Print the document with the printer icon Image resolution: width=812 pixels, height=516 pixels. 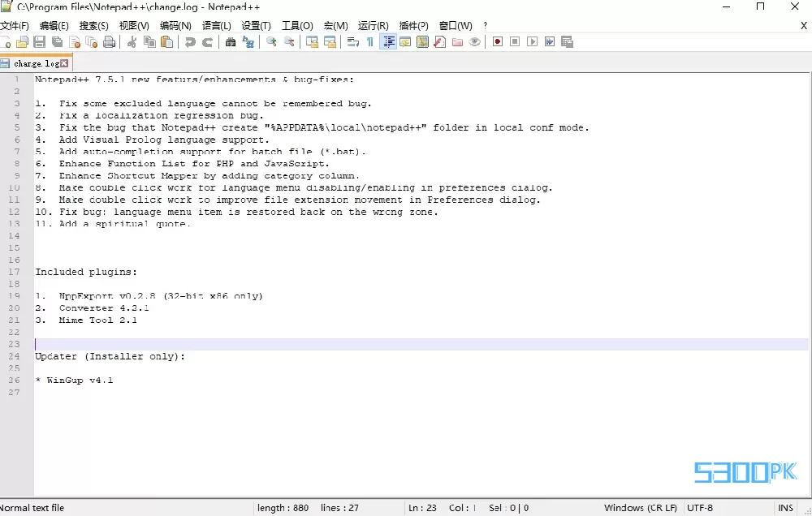click(110, 42)
